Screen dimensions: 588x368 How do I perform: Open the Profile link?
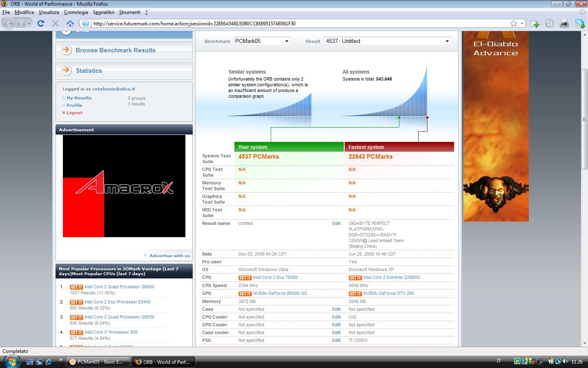[74, 105]
